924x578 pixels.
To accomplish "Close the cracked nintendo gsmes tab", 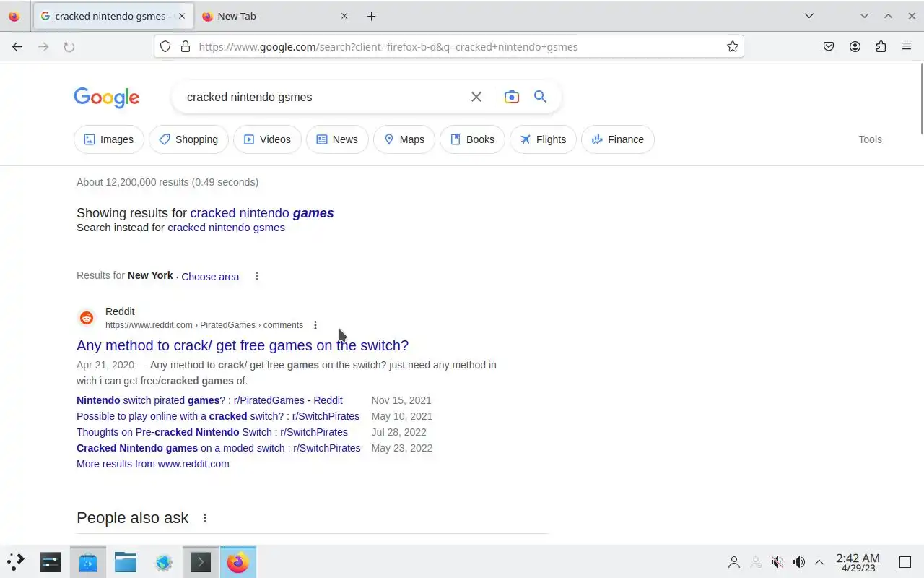I will (x=181, y=16).
